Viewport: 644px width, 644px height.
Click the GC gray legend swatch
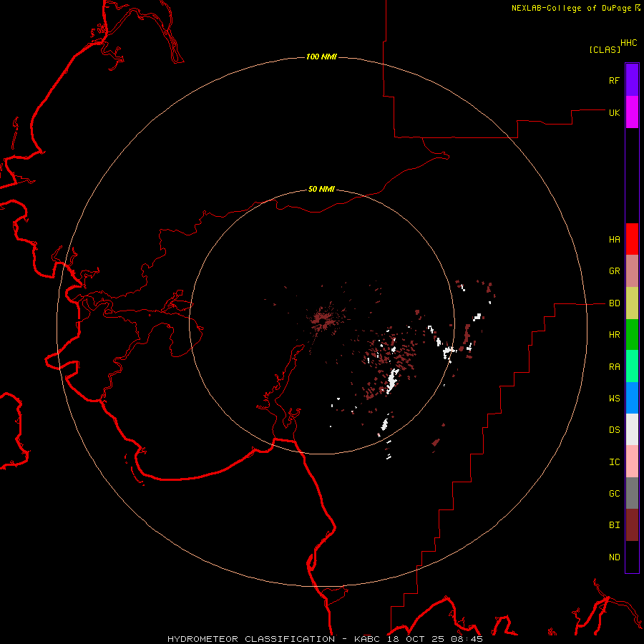pyautogui.click(x=632, y=493)
